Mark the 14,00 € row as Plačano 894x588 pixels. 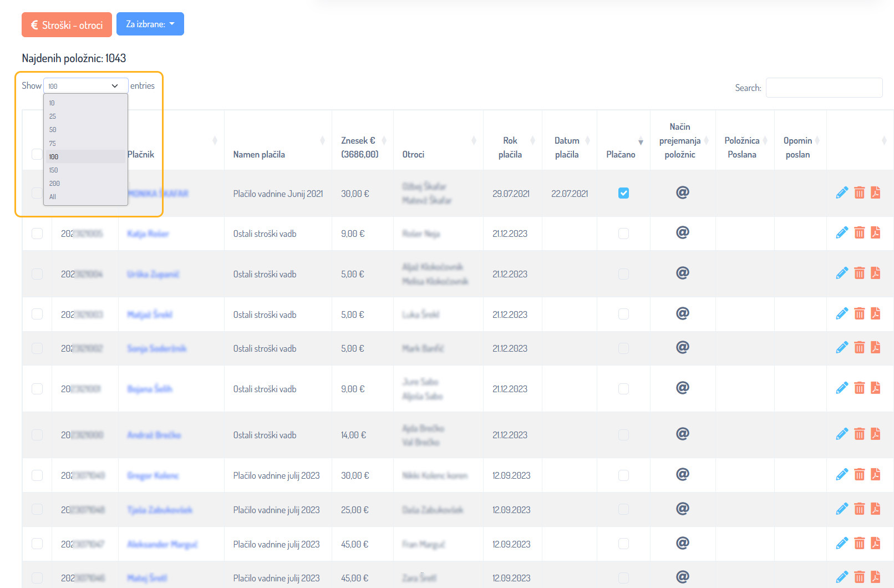click(623, 435)
